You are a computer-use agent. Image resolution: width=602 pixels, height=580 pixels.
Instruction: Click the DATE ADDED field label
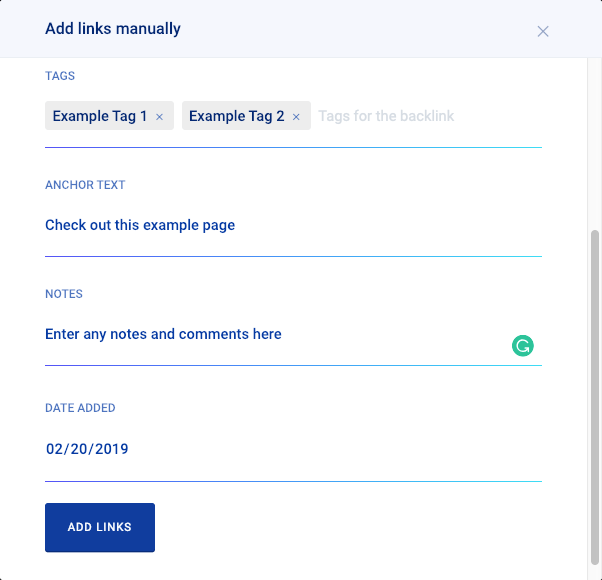[80, 408]
